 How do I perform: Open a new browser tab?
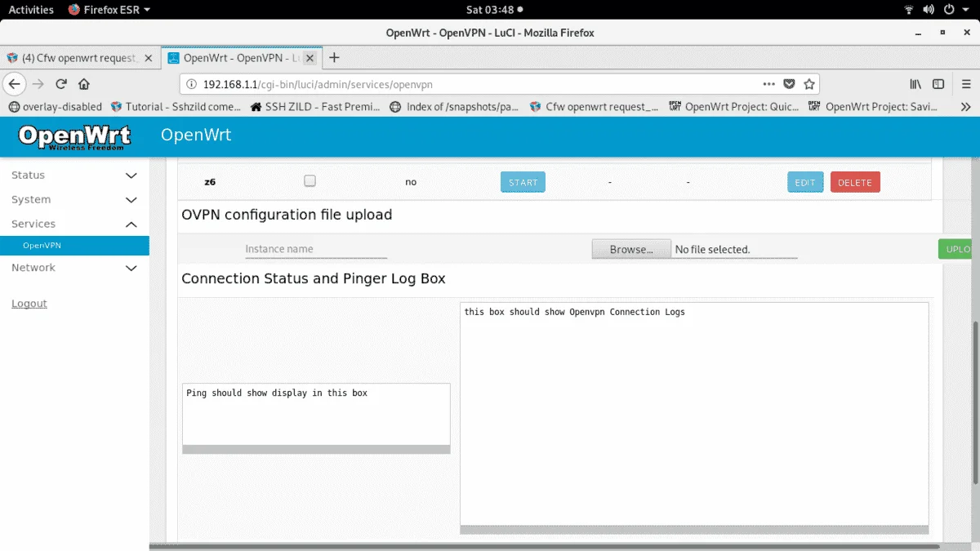click(334, 58)
